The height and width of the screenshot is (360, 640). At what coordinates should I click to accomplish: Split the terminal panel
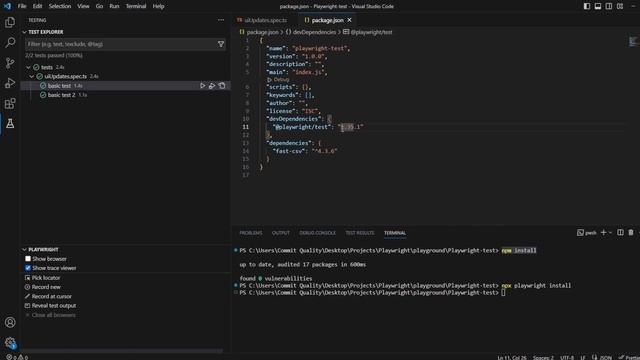[620, 233]
